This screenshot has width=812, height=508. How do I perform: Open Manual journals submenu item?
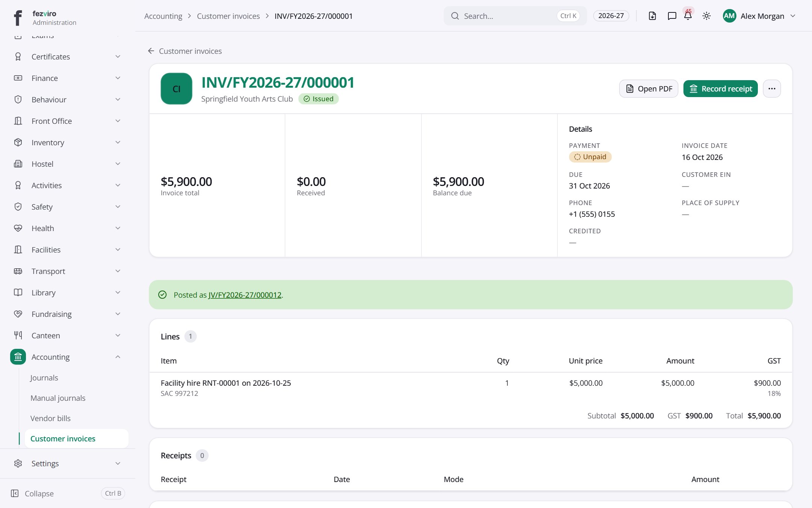(x=58, y=398)
